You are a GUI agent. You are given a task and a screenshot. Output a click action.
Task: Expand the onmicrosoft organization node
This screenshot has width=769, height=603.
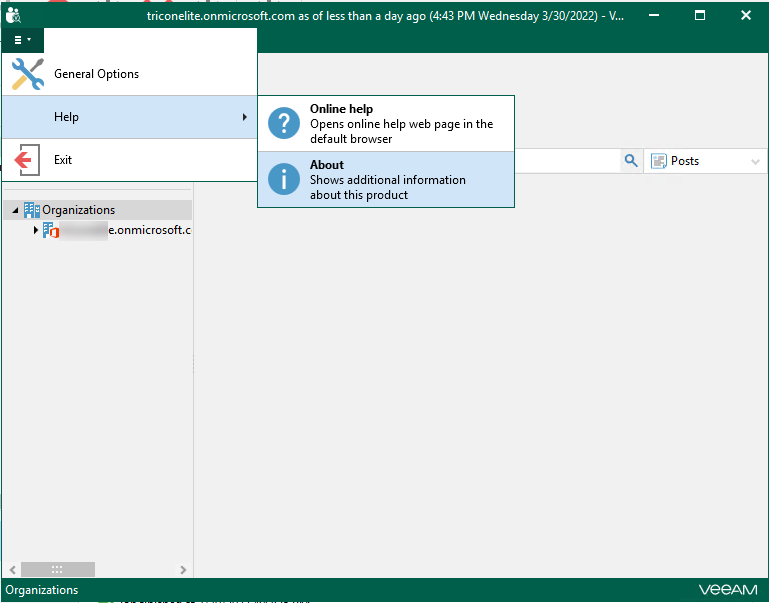36,231
